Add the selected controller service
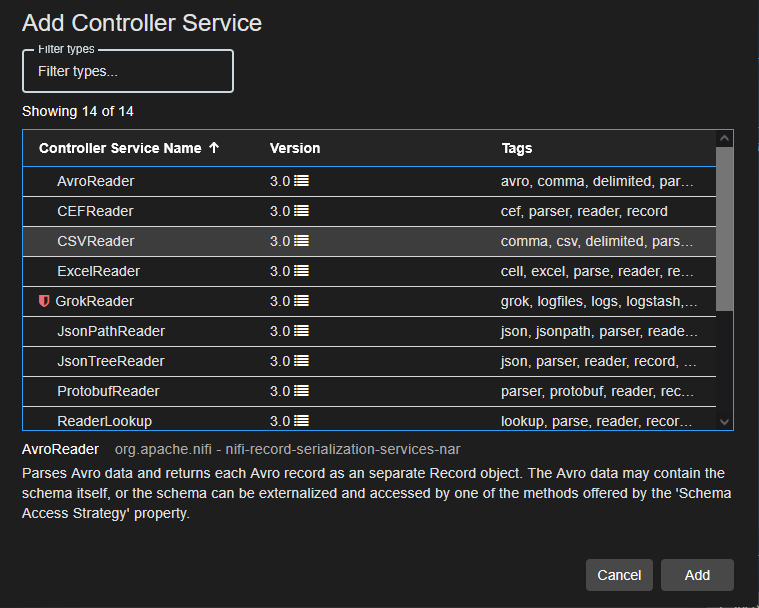 click(x=697, y=575)
